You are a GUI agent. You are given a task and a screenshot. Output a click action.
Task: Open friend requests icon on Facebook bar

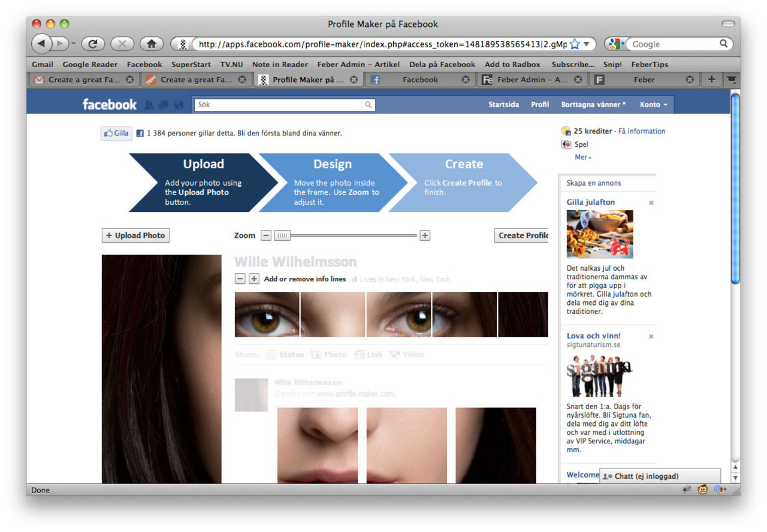[149, 104]
